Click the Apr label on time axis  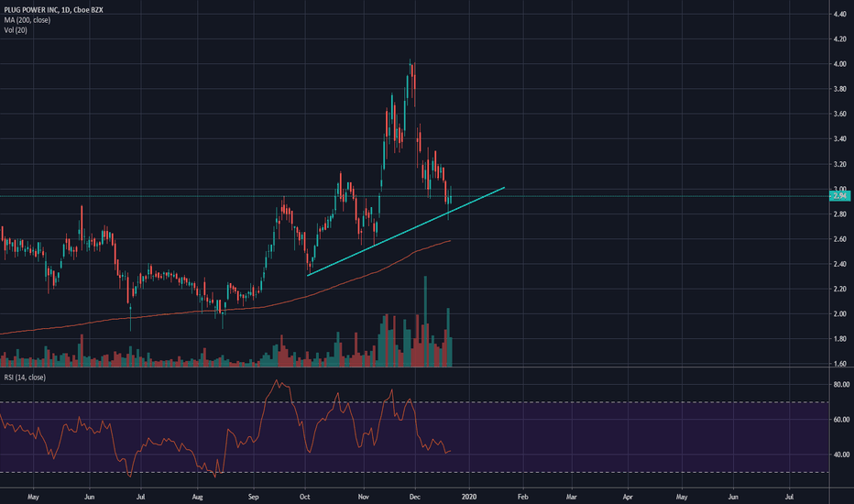(628, 497)
